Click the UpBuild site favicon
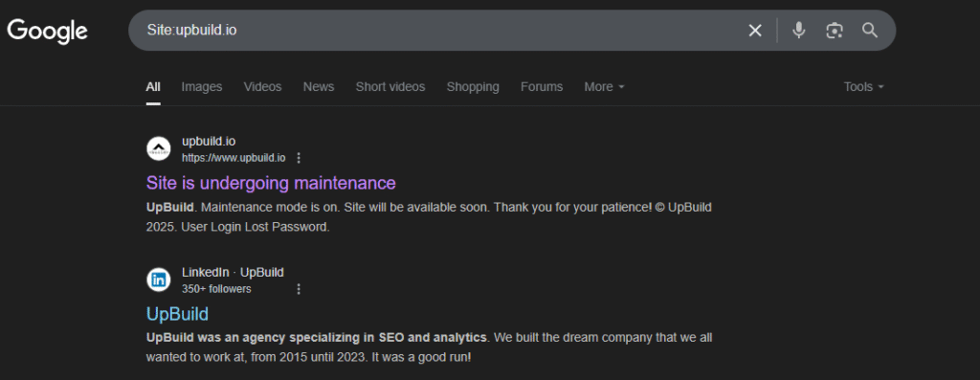The width and height of the screenshot is (980, 380). tap(159, 148)
